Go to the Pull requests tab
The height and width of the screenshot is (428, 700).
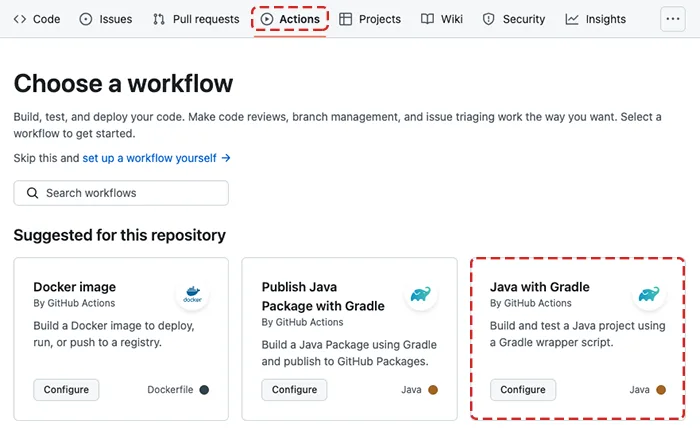pyautogui.click(x=196, y=19)
